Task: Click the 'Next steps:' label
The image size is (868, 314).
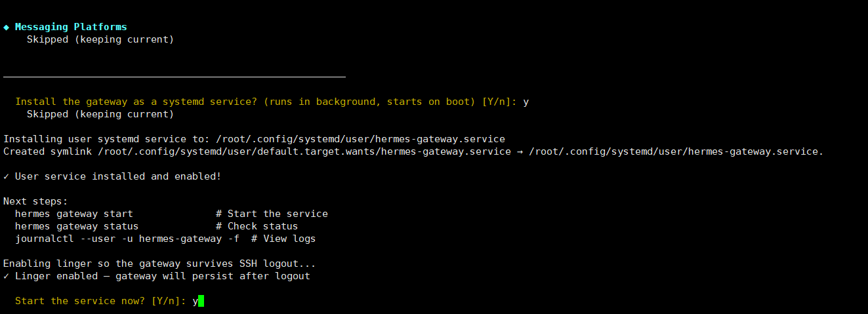Action: [35, 201]
